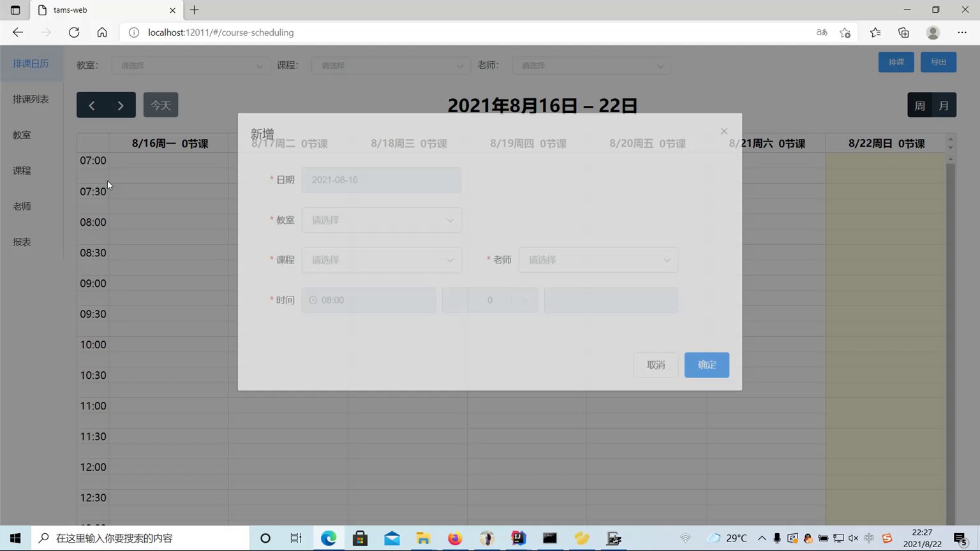Click the volume muted icon

854,538
